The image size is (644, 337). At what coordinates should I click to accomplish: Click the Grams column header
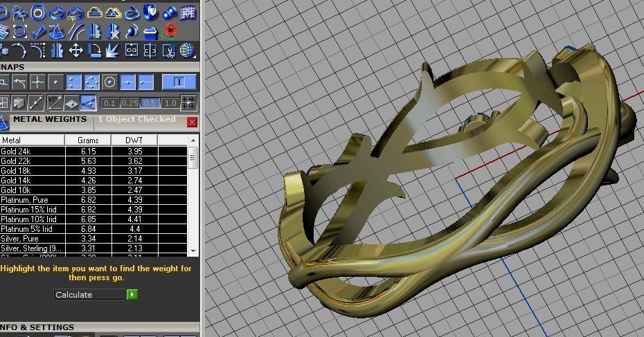tap(88, 140)
